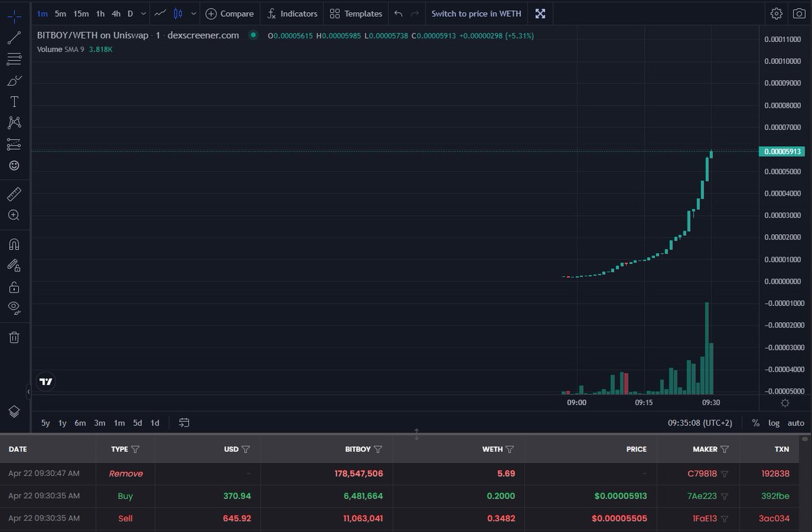Filter transactions by TYPE column
812x532 pixels.
(135, 449)
